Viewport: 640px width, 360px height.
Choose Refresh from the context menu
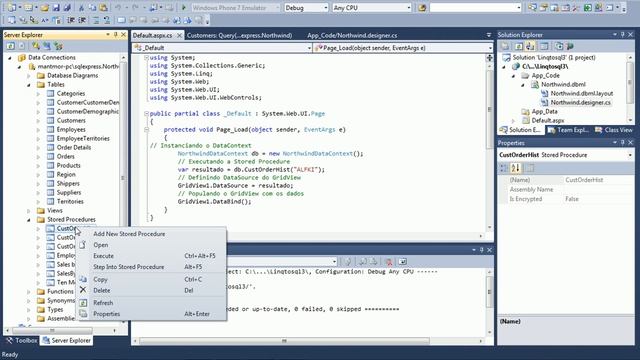coord(103,303)
